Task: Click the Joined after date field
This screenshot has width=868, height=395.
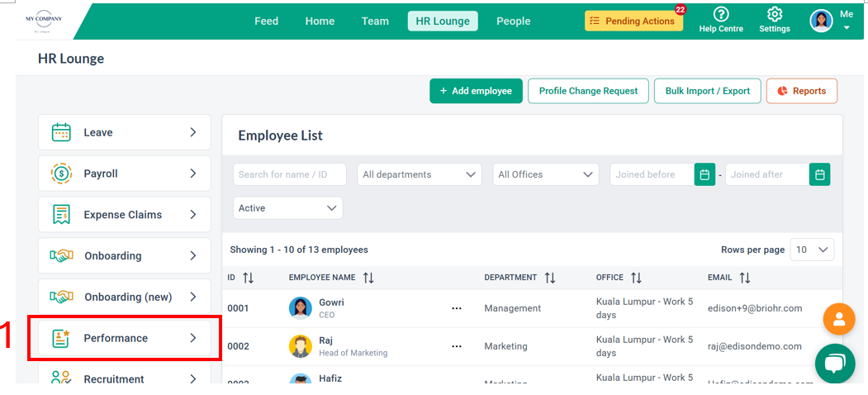Action: (x=767, y=174)
